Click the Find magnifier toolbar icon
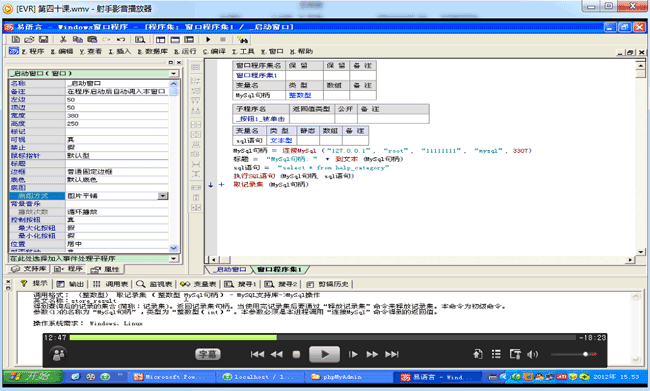650x391 pixels. pos(140,39)
